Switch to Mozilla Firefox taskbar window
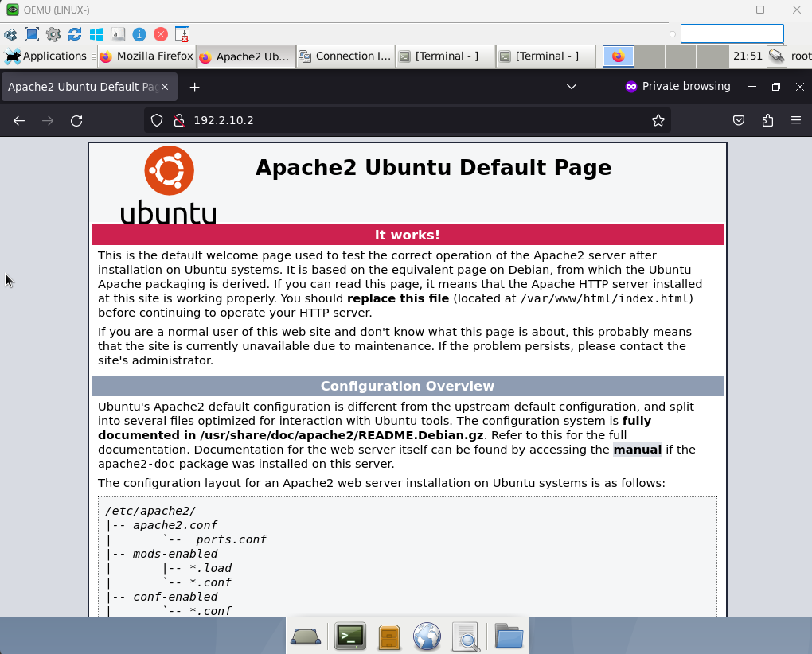This screenshot has height=654, width=812. (146, 56)
